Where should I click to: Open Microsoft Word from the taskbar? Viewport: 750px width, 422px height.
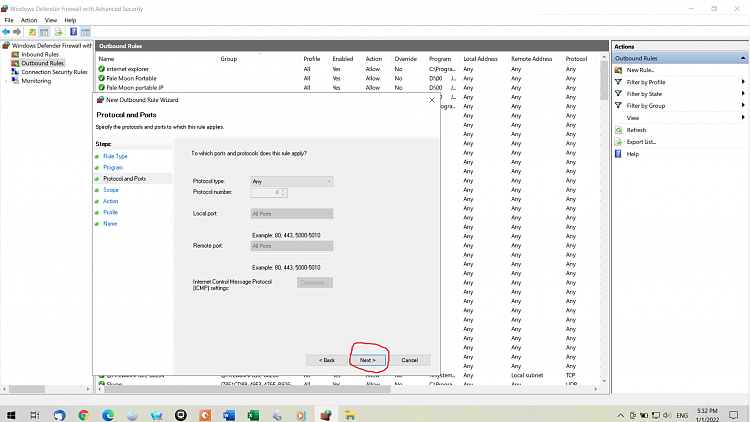coord(229,415)
